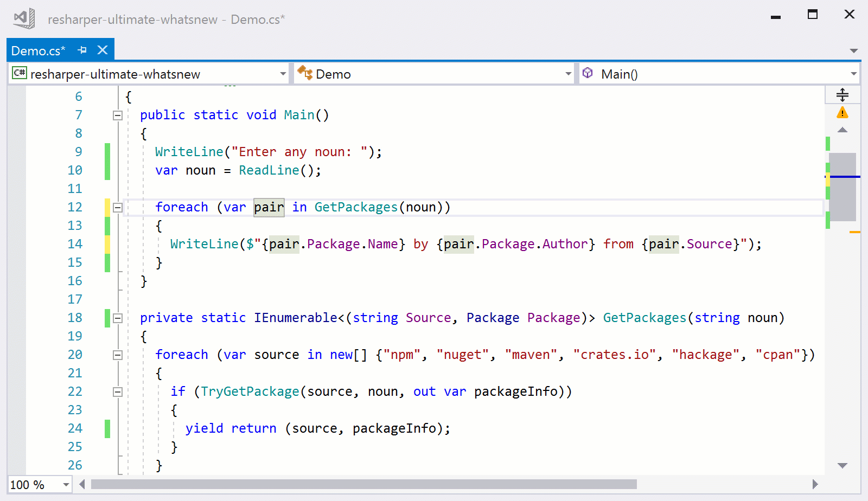
Task: Open the 100 % zoom dropdown
Action: [66, 485]
